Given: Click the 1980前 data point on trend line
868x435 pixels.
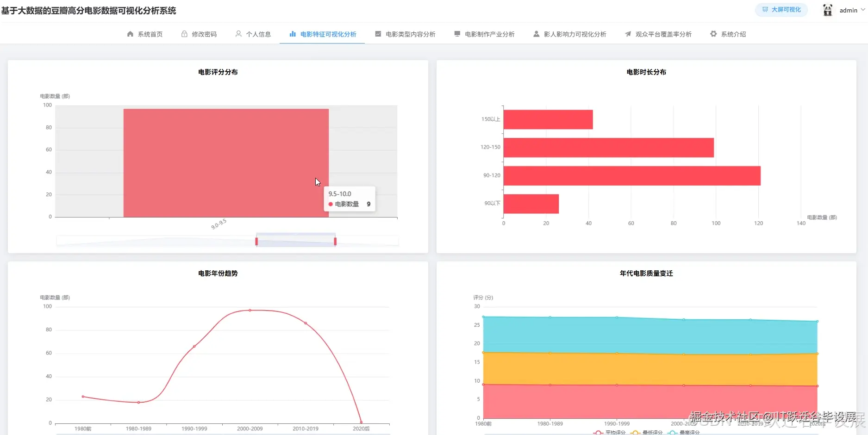Looking at the screenshot, I should tap(83, 396).
